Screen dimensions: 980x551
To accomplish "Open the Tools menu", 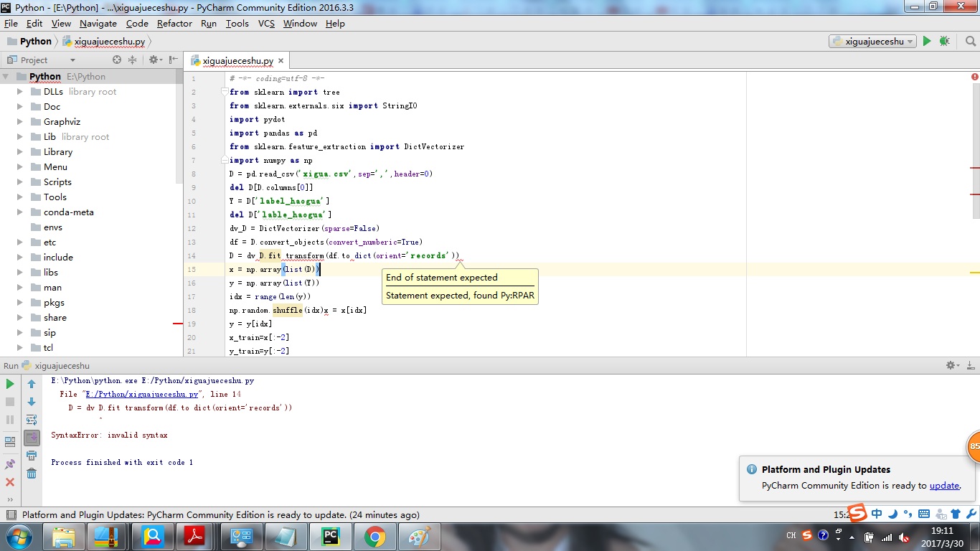I will tap(237, 23).
